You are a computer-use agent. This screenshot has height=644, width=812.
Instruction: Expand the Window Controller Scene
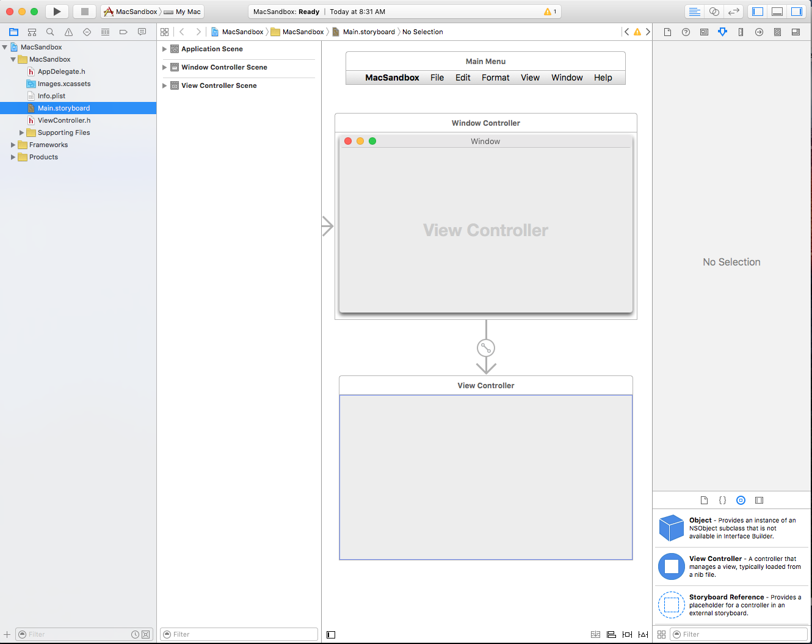[164, 67]
